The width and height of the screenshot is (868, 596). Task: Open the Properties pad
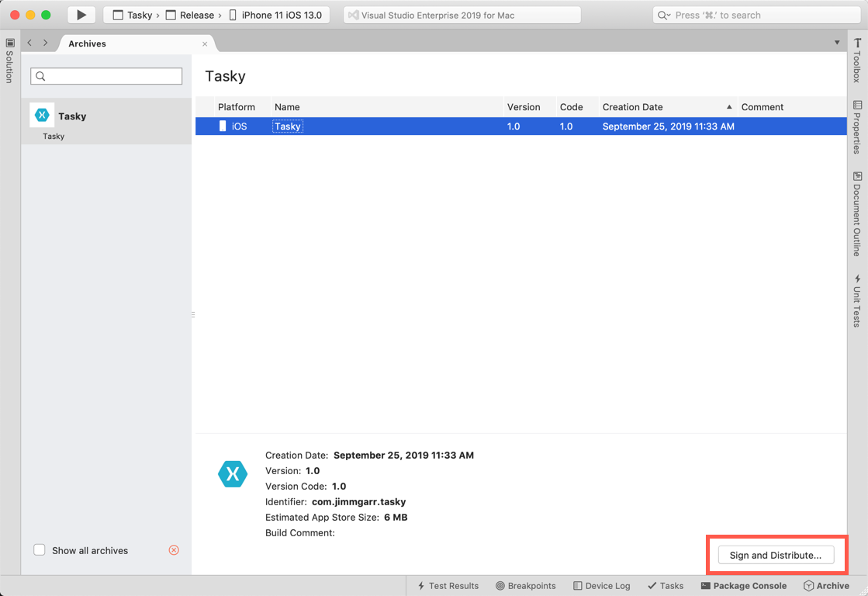click(856, 124)
